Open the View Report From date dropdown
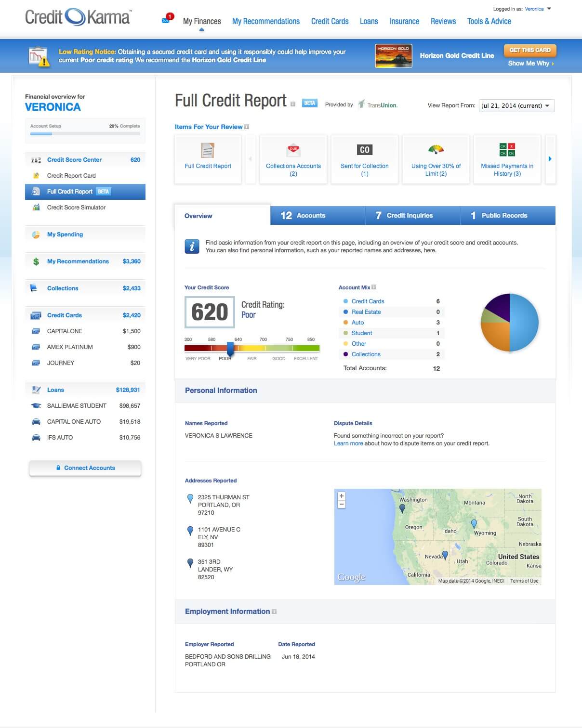This screenshot has height=728, width=582. 516,105
